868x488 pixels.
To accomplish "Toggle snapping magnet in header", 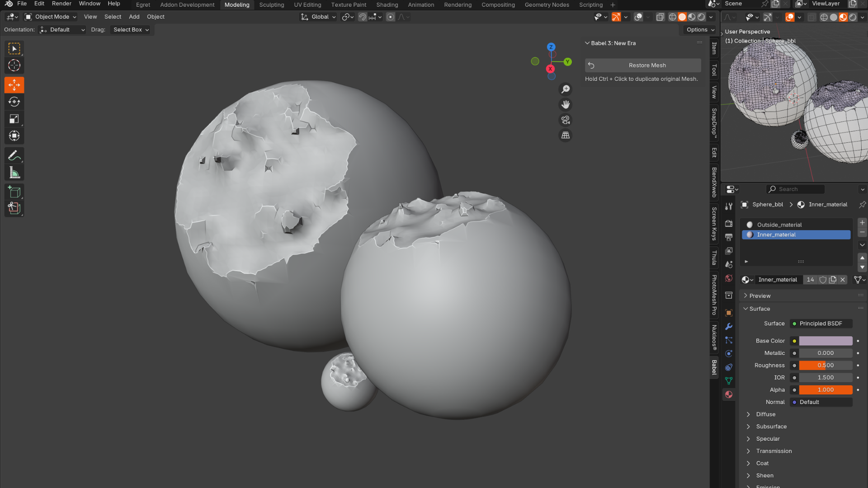I will (363, 17).
